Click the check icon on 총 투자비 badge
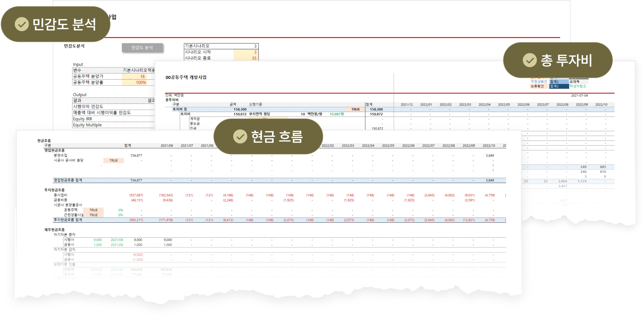 (530, 60)
